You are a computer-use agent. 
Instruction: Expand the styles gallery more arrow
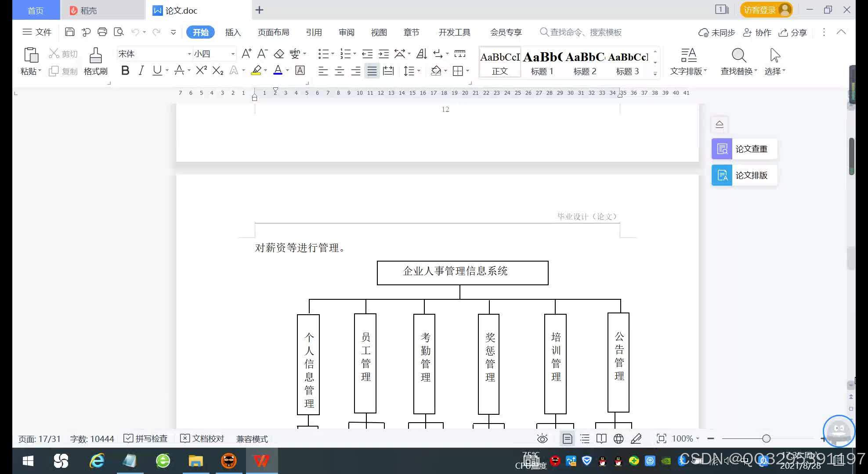[x=655, y=73]
